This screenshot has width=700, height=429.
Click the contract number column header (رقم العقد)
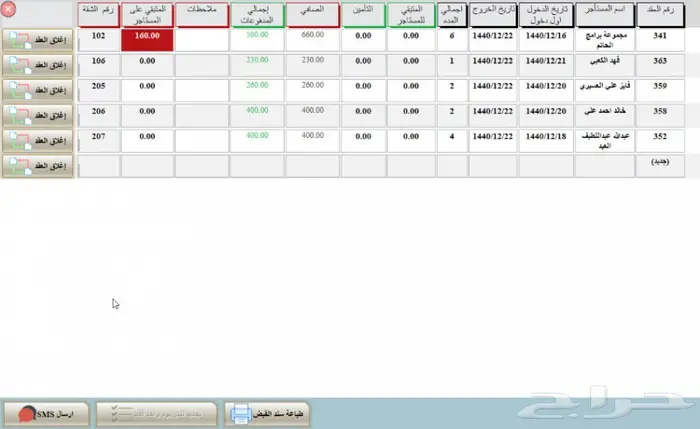[660, 14]
